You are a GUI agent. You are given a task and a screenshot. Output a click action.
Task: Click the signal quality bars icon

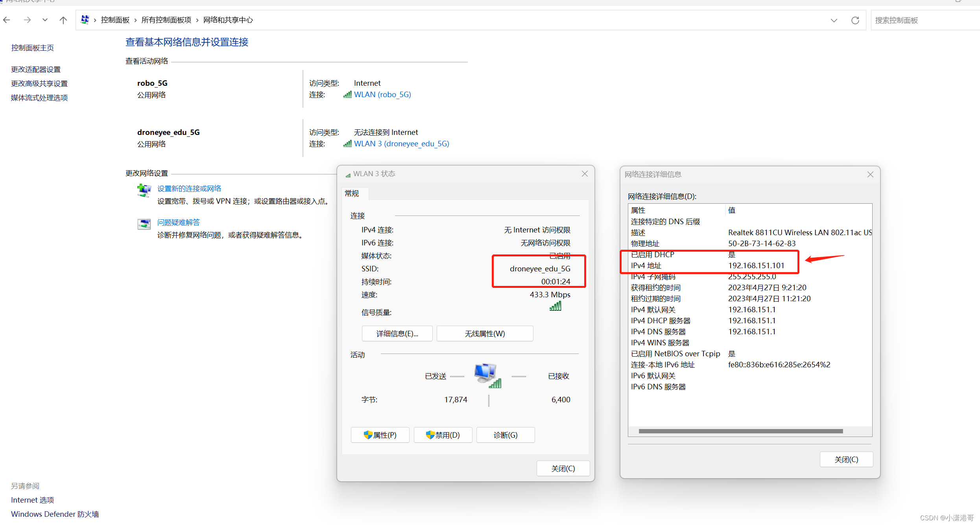(x=556, y=306)
